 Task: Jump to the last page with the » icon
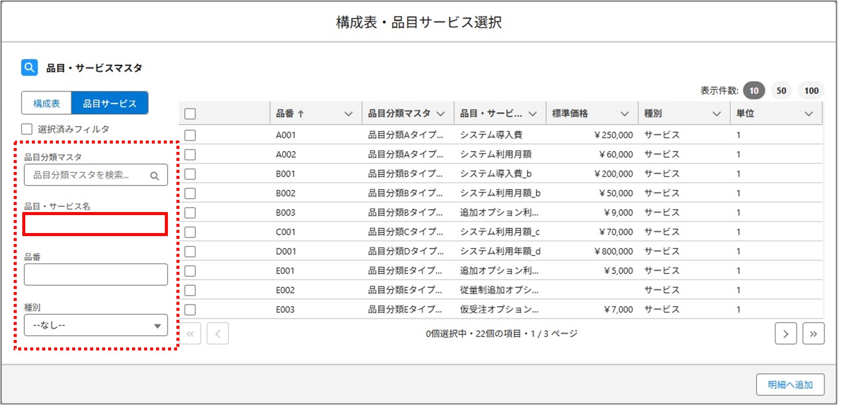point(813,333)
